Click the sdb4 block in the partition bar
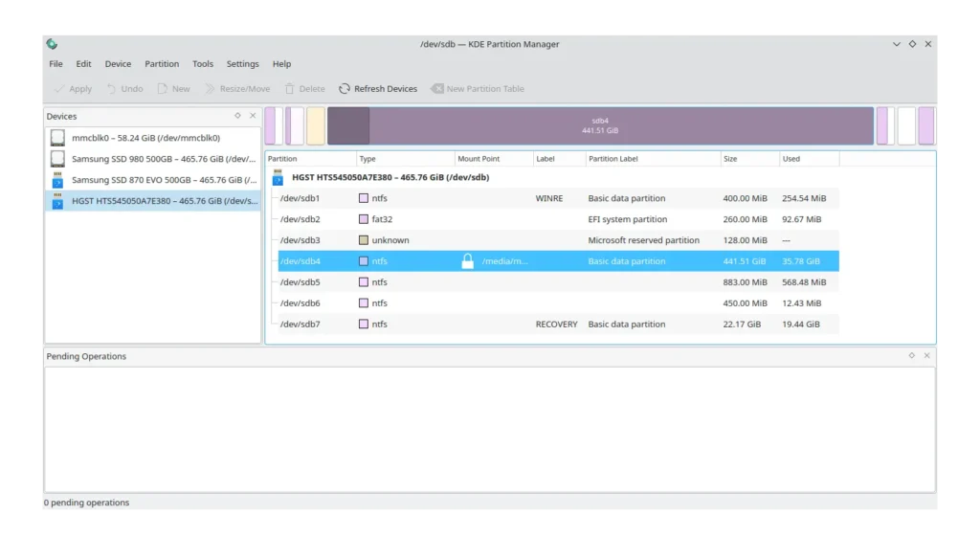980x560 pixels. [600, 125]
